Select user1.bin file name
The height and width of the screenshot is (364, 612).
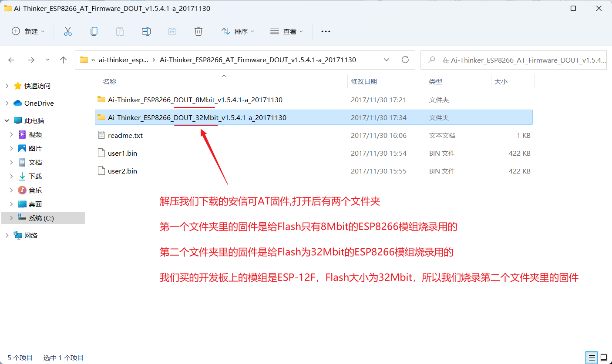tap(123, 153)
